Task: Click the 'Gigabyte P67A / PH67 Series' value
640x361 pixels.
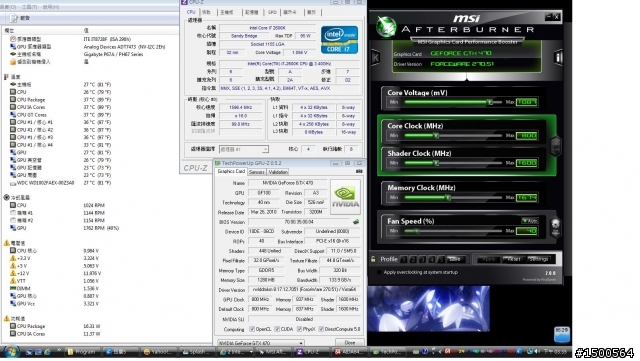Action: pyautogui.click(x=113, y=54)
